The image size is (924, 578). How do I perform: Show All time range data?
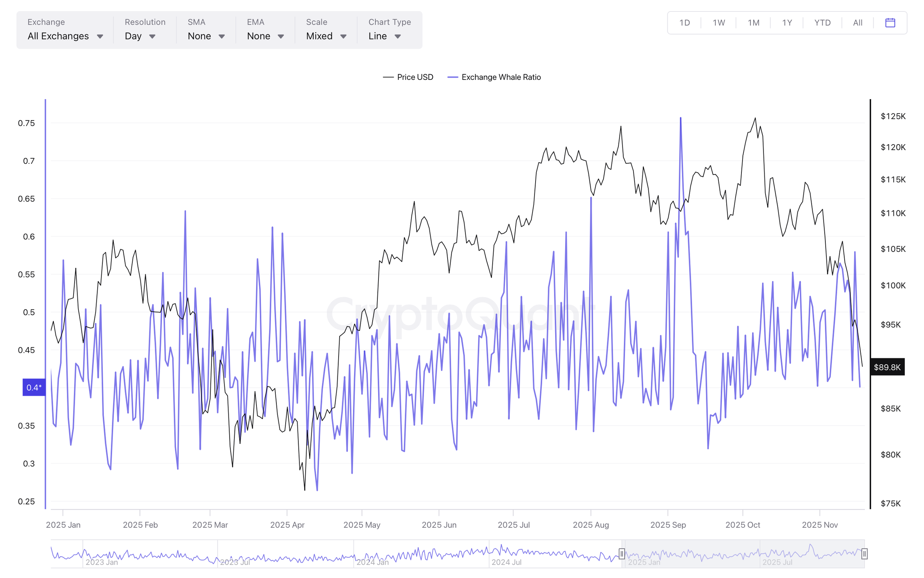[857, 23]
